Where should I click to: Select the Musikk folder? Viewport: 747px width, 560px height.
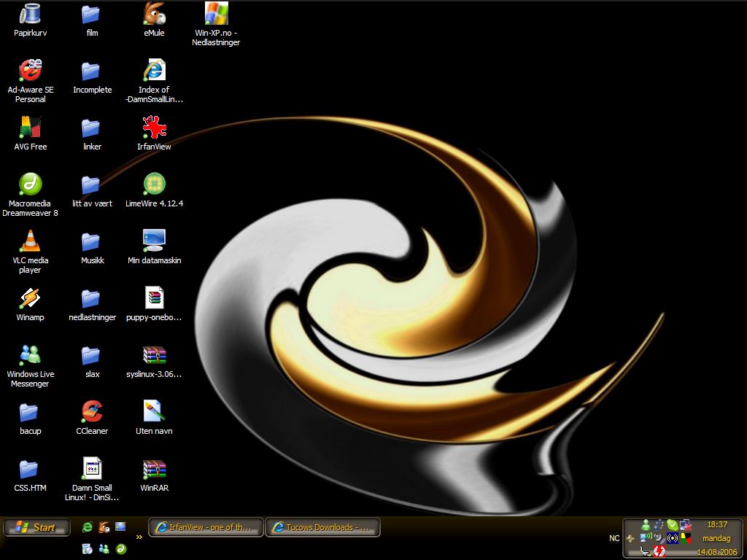pos(92,247)
